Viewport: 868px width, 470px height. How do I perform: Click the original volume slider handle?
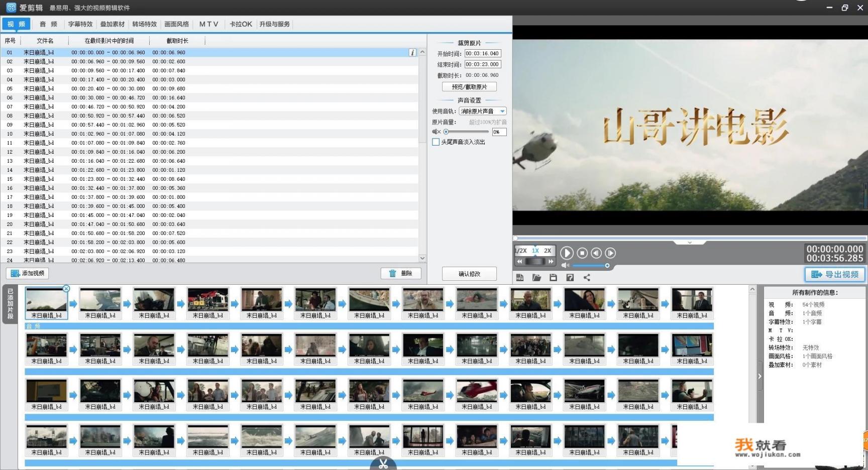tap(446, 132)
